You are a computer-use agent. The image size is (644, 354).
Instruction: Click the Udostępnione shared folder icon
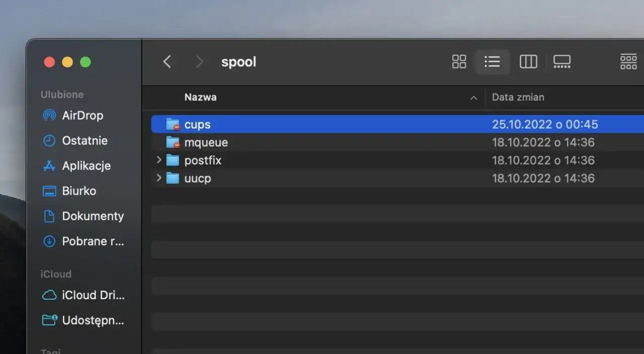click(x=49, y=320)
